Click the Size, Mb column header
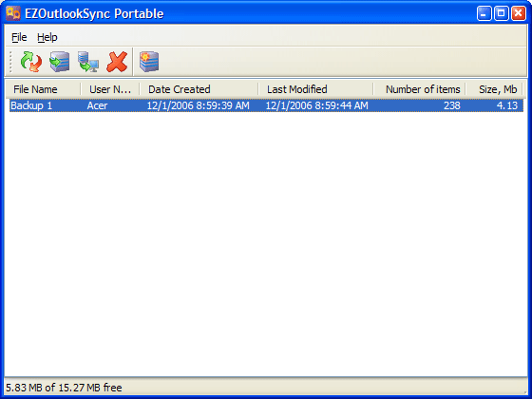The image size is (532, 399). click(494, 89)
